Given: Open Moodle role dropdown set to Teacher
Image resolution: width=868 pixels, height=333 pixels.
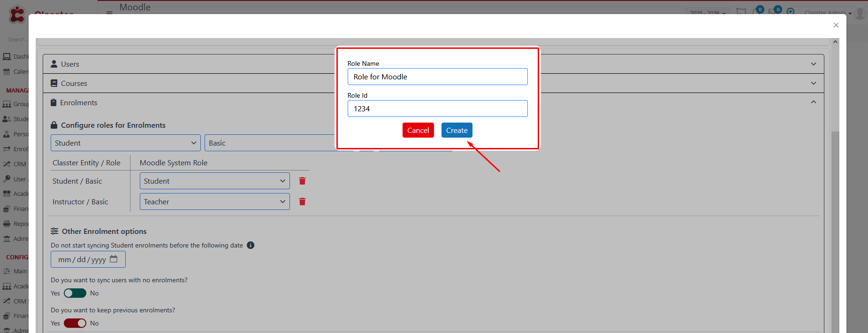Looking at the screenshot, I should (214, 201).
